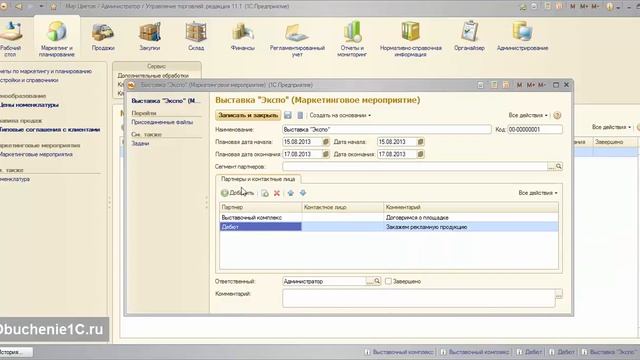Click magnifier icon in Сегмент партнеров field
This screenshot has height=360, width=640.
(559, 167)
